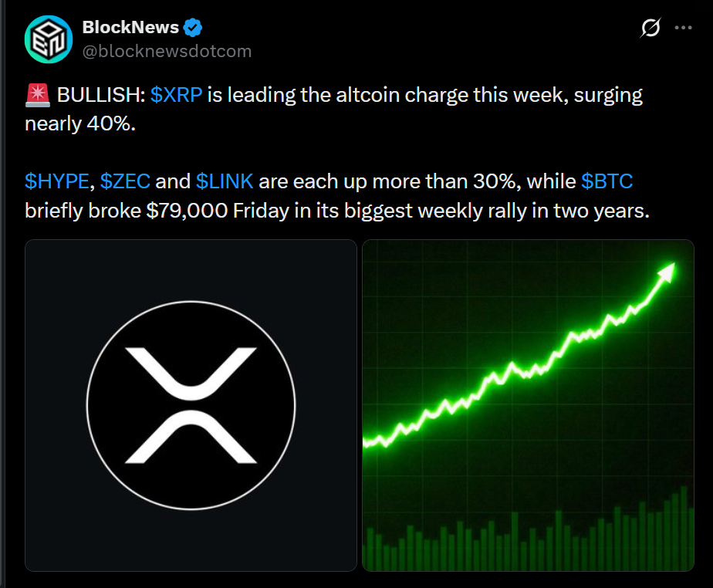Open the @blocknewsdotcom handle

[167, 51]
